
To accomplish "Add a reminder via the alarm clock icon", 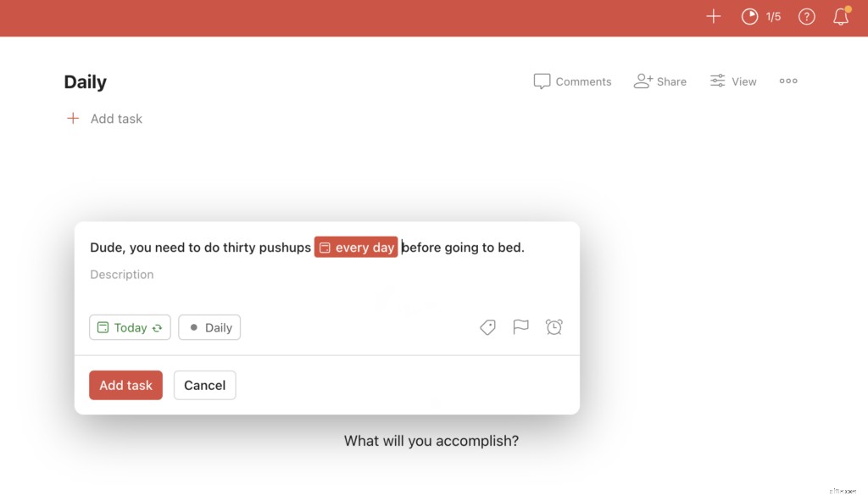I will tap(554, 327).
